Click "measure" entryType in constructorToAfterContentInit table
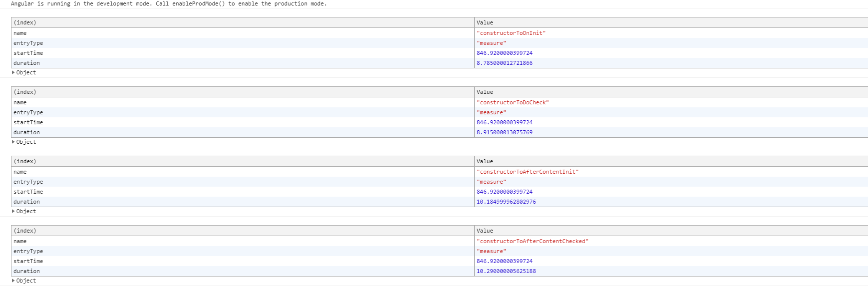Screen dimensions: 868x287 pyautogui.click(x=491, y=182)
